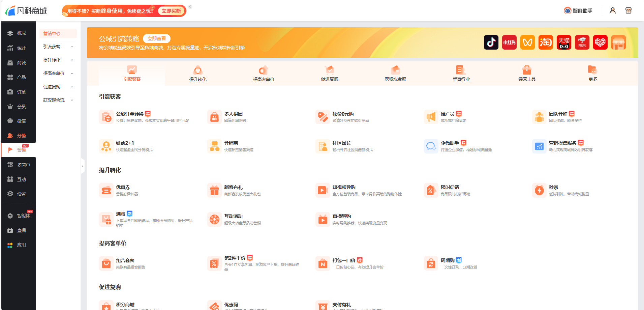Switch to the 垂直行业 tab
The height and width of the screenshot is (310, 644).
461,74
